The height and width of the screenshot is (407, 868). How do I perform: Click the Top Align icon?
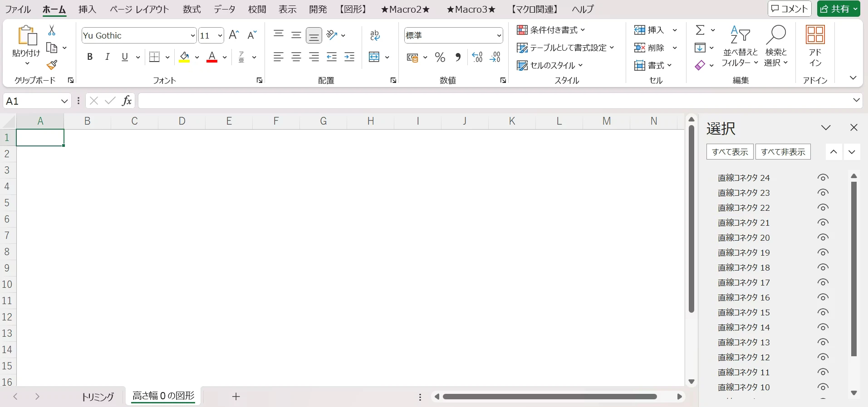coord(279,35)
